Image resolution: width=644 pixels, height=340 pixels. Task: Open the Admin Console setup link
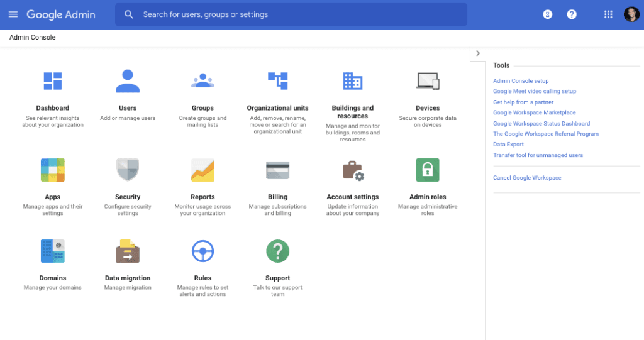521,81
